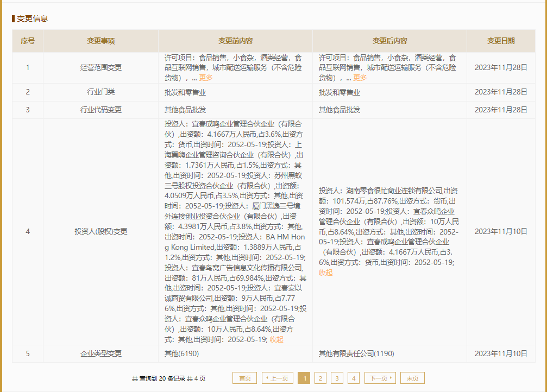Click the 变更前内容 column header

coord(235,41)
